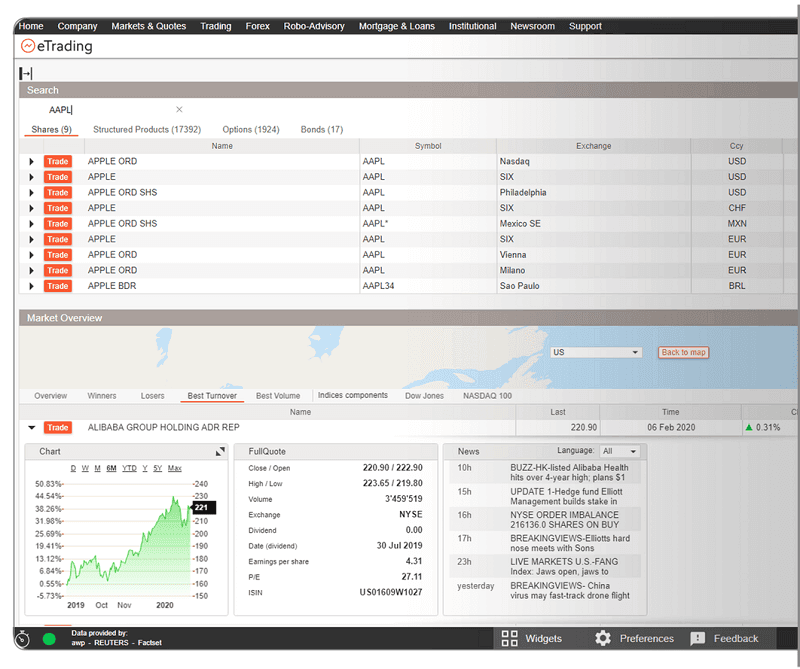The height and width of the screenshot is (669, 800).
Task: Set chart range to W
Action: click(x=85, y=468)
